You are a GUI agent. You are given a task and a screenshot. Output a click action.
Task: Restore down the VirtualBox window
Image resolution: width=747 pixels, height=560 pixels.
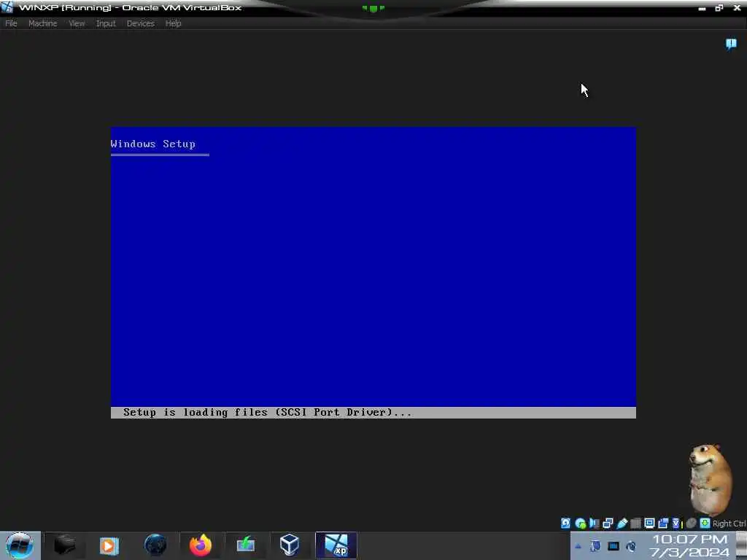pos(719,7)
